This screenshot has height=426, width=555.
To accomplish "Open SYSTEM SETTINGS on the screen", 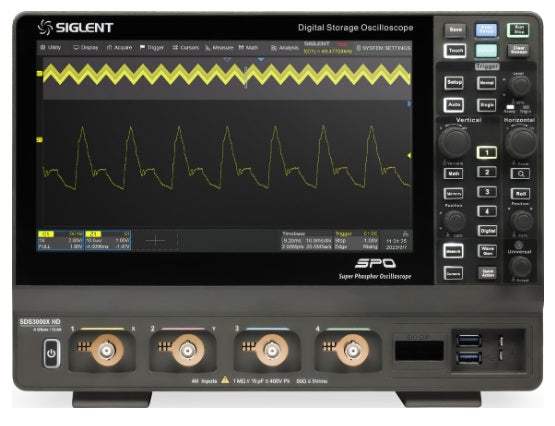I will click(384, 47).
